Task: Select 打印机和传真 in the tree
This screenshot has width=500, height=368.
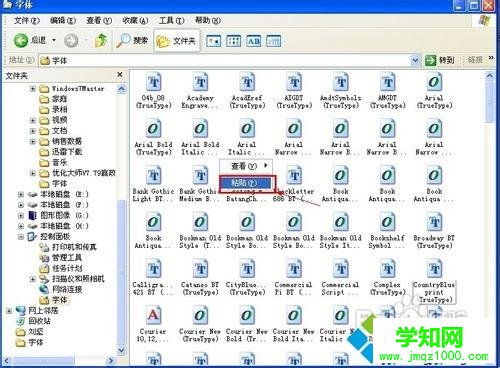Action: [74, 247]
